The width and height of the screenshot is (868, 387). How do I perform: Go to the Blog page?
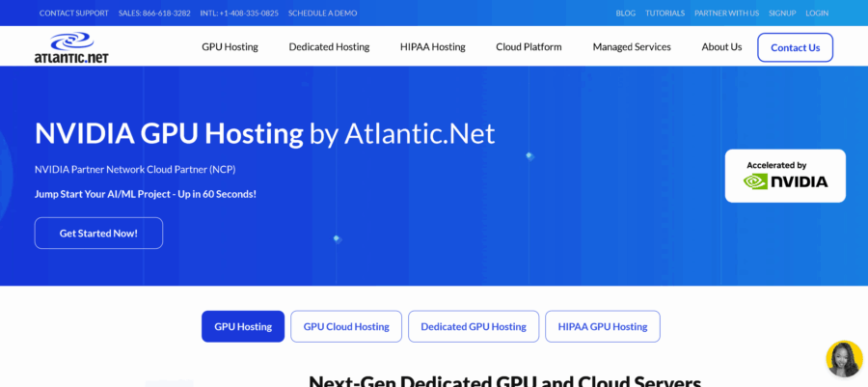tap(626, 13)
